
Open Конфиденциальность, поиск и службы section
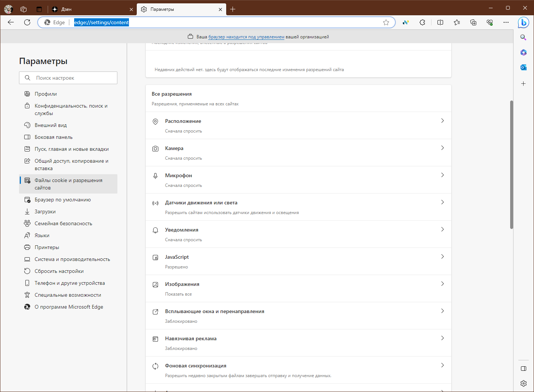(68, 109)
